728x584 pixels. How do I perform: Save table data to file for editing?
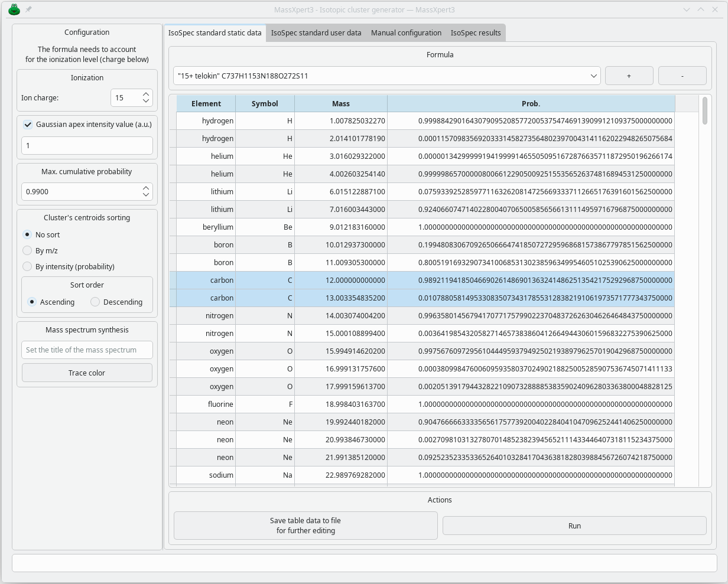(305, 525)
